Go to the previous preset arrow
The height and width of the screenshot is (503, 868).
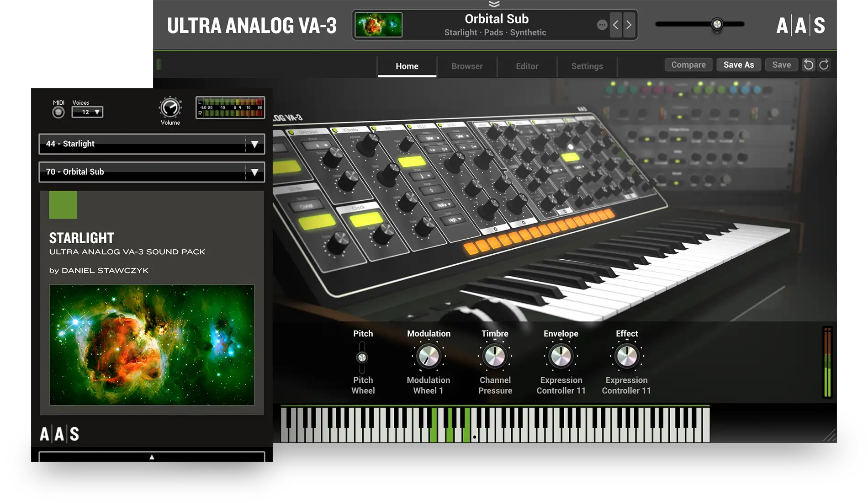616,25
